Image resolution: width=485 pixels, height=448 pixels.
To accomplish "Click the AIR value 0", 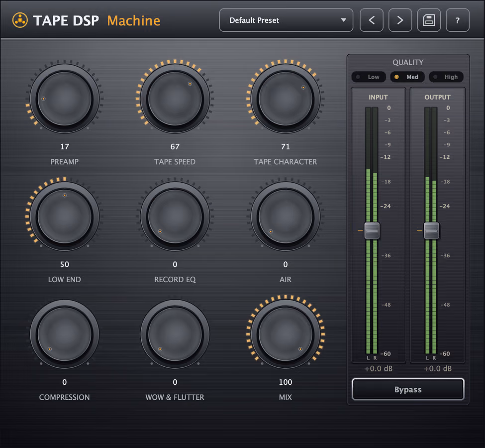I will 286,264.
